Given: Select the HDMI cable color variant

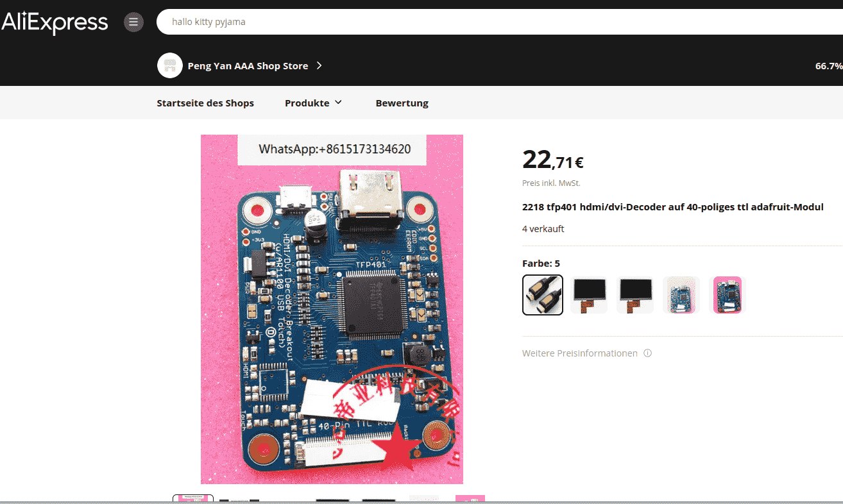Looking at the screenshot, I should coord(543,295).
